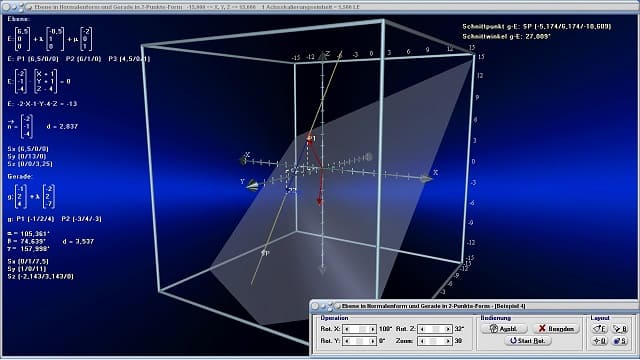Click plane intercept 'Sx (6,5/0/0)'

[28, 149]
